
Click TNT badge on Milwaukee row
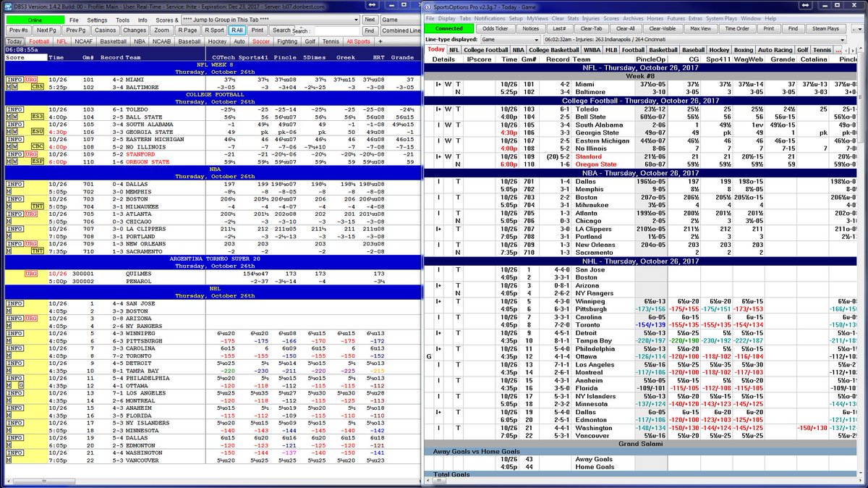click(36, 206)
